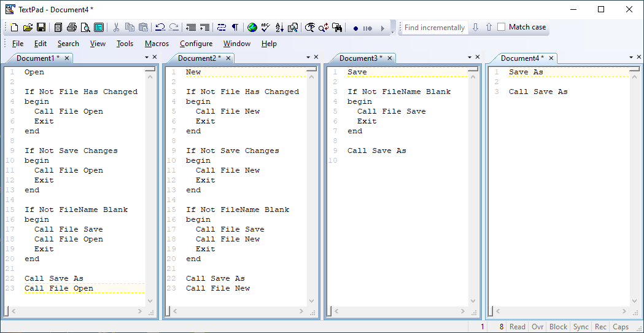
Task: Open the Replace tool icon
Action: [x=324, y=28]
